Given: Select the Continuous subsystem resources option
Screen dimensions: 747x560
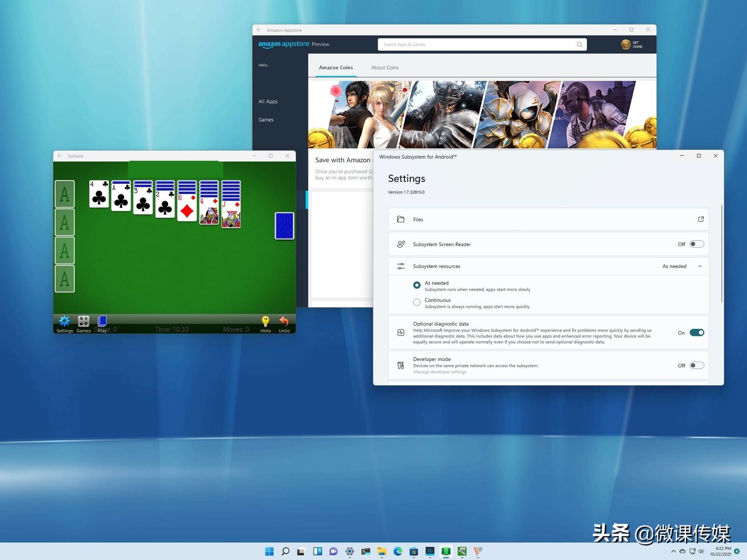Looking at the screenshot, I should pyautogui.click(x=416, y=302).
